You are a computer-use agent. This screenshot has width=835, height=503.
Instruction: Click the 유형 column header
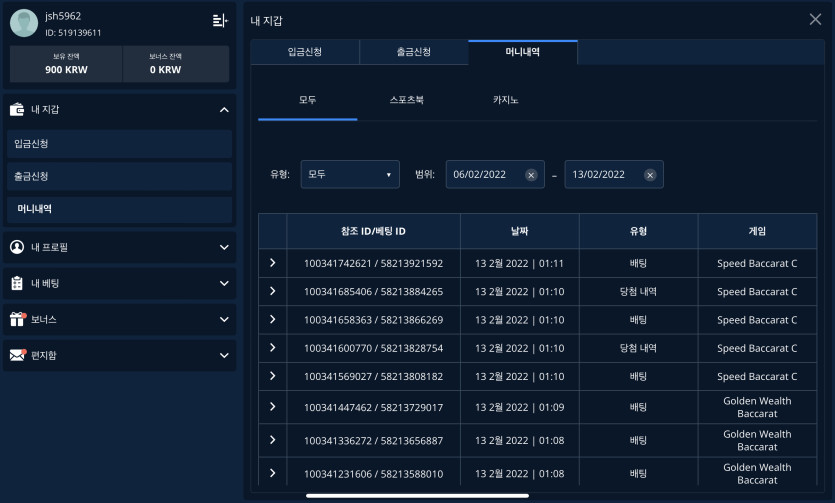(638, 231)
